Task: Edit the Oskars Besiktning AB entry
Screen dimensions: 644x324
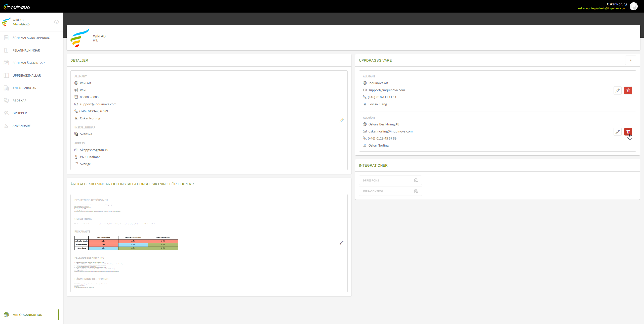Action: pos(617,132)
